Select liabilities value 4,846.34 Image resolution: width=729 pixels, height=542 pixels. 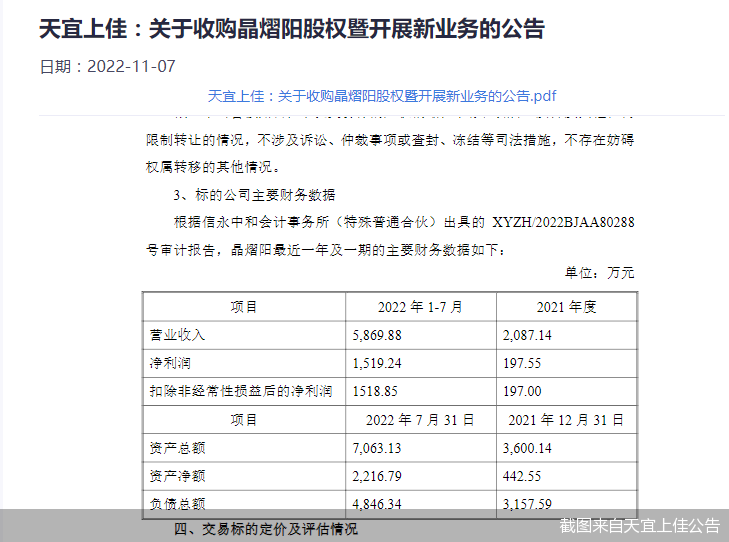click(x=377, y=504)
